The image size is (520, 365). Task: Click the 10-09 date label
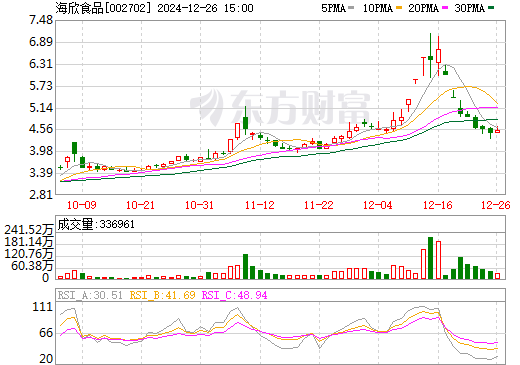pos(82,205)
